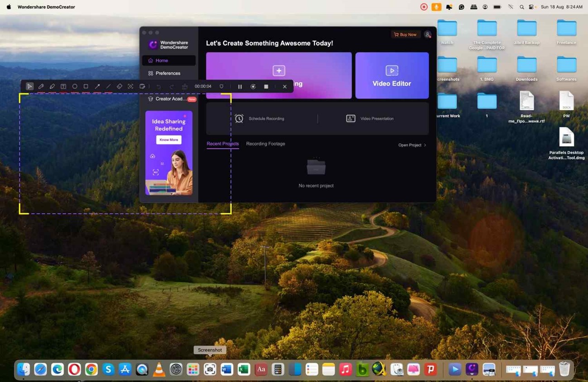Click the menu bar clock
This screenshot has height=382, width=588.
click(562, 7)
